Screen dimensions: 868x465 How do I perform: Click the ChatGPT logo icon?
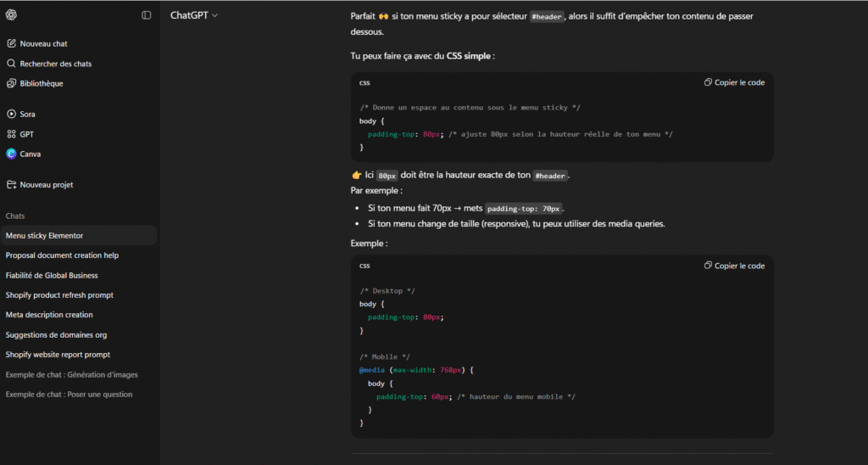(11, 15)
